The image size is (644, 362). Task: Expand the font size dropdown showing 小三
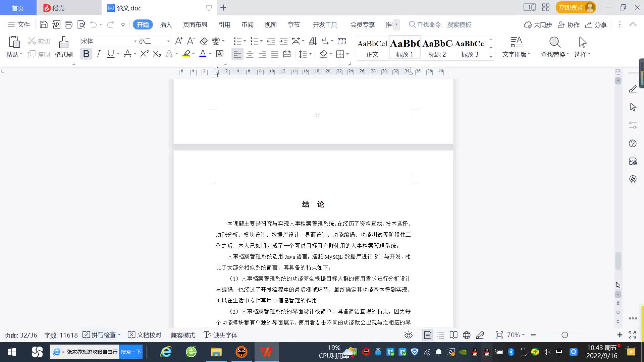click(x=168, y=41)
